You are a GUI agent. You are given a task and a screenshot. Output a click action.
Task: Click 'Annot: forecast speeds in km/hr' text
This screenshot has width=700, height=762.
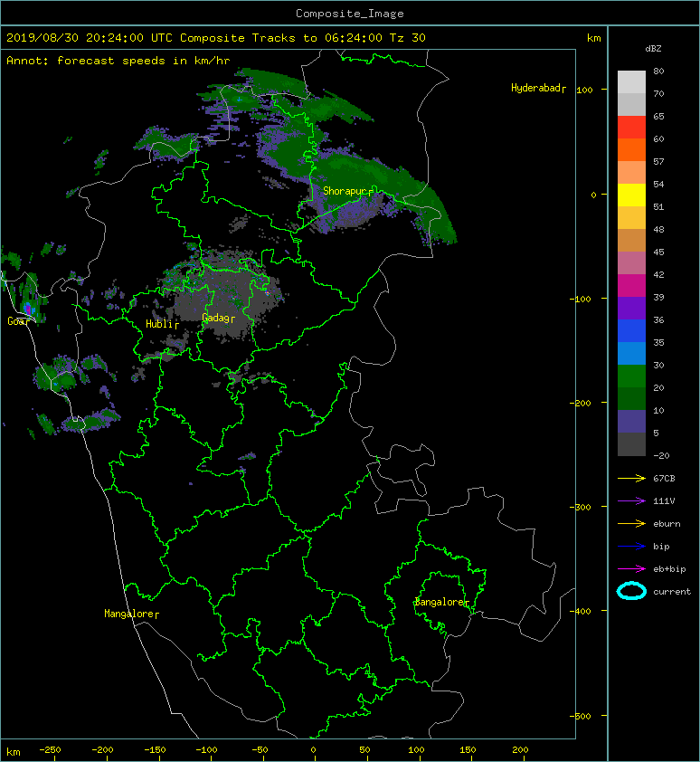118,61
